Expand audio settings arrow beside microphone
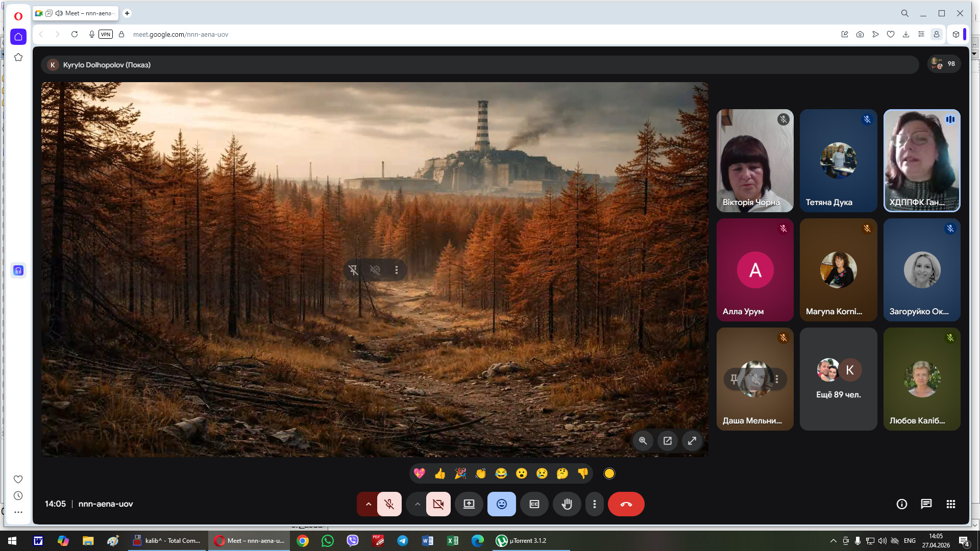The height and width of the screenshot is (551, 980). (x=368, y=504)
